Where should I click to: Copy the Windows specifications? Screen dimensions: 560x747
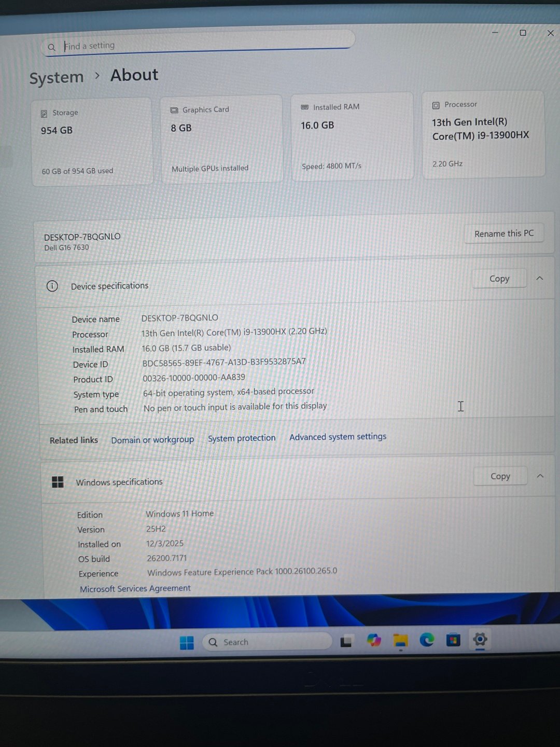tap(500, 476)
